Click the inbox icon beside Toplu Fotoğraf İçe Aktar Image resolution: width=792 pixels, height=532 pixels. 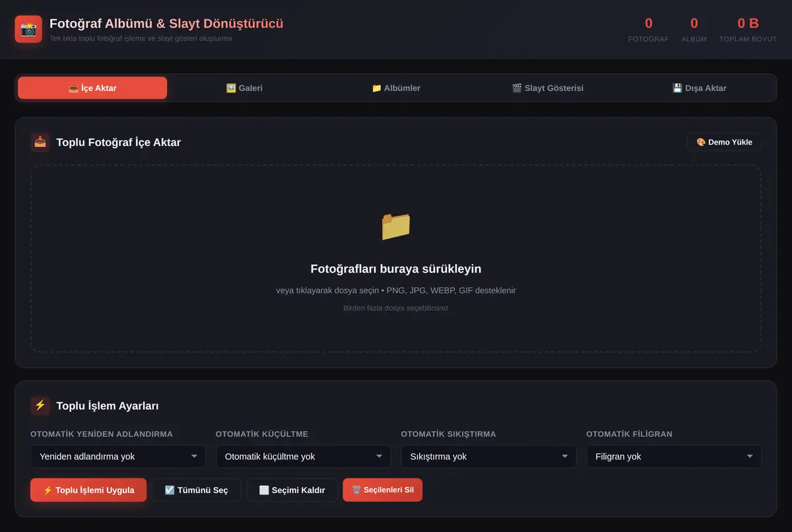(40, 142)
